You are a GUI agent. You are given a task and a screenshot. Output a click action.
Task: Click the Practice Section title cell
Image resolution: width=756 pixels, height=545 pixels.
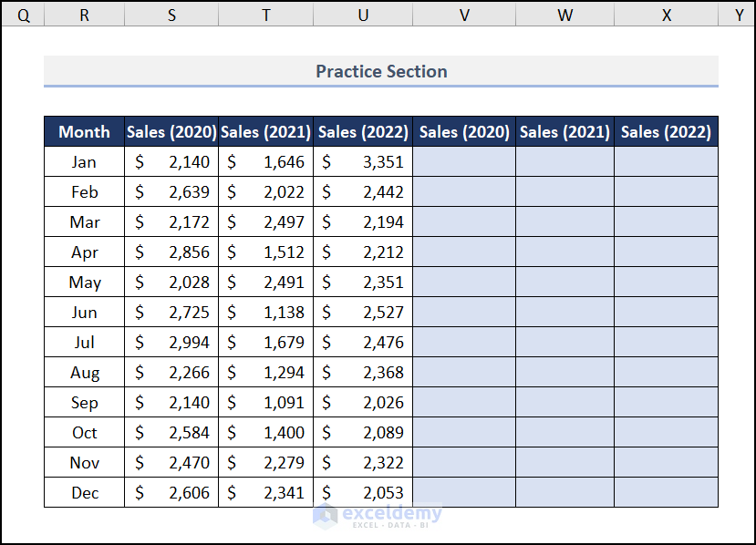coord(381,71)
